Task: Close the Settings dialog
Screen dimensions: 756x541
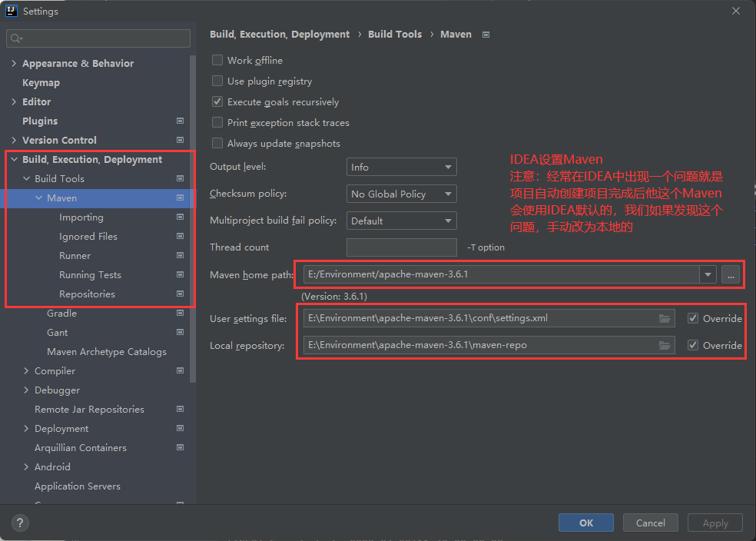Action: pos(736,11)
